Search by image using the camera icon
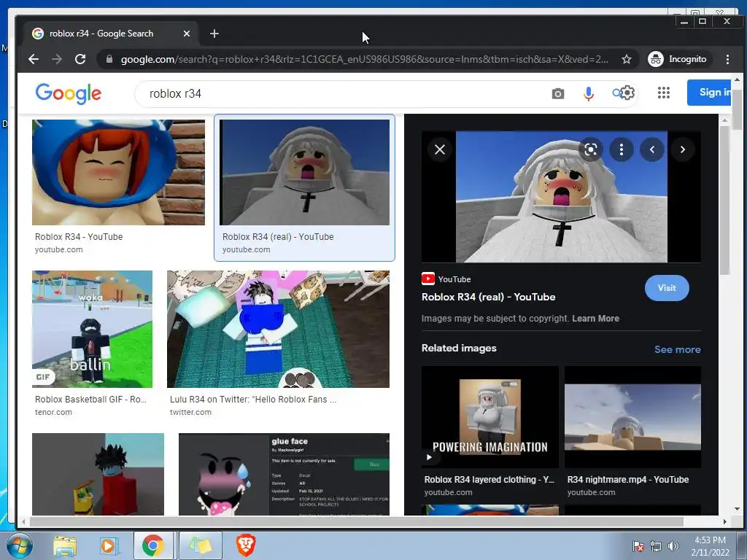This screenshot has width=747, height=560. pyautogui.click(x=558, y=94)
